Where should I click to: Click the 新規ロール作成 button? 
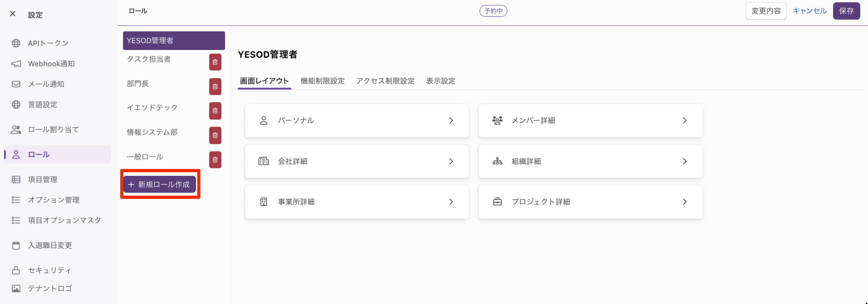coord(160,184)
